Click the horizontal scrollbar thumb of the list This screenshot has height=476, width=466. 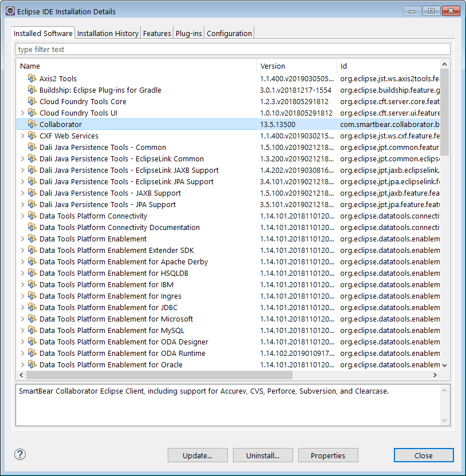[x=160, y=375]
